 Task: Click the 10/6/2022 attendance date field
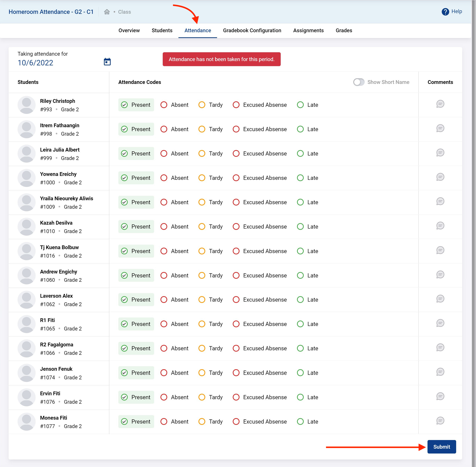click(35, 63)
